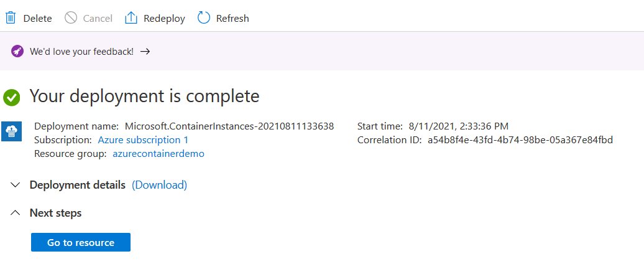Click the feedback banner arrow

click(x=145, y=51)
